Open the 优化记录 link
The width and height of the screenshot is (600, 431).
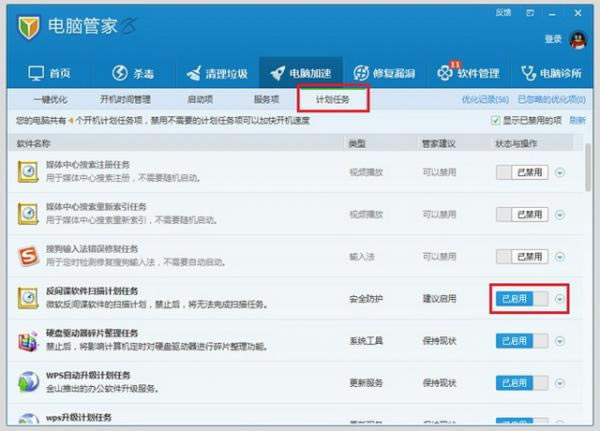[x=485, y=100]
